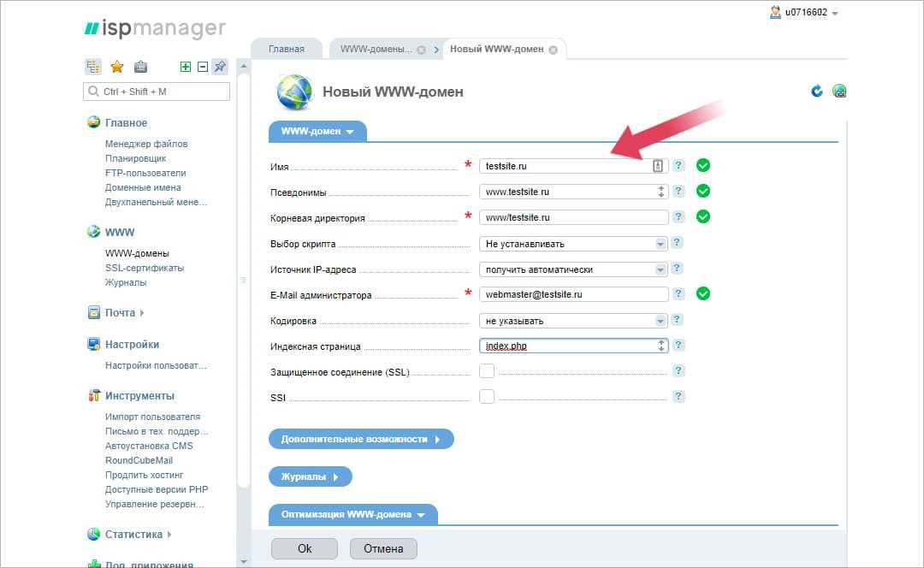Open the clipboard icon in sidebar toolbar
This screenshot has width=924, height=568.
[140, 67]
